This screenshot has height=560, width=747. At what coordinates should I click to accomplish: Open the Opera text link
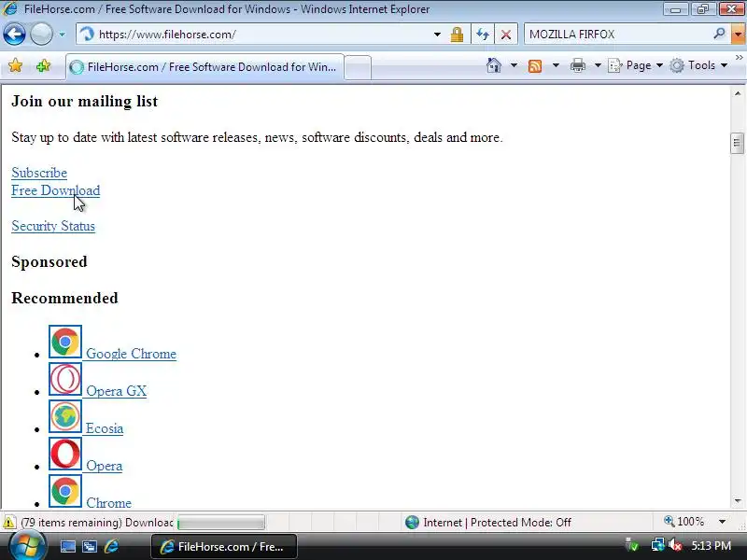pyautogui.click(x=104, y=466)
